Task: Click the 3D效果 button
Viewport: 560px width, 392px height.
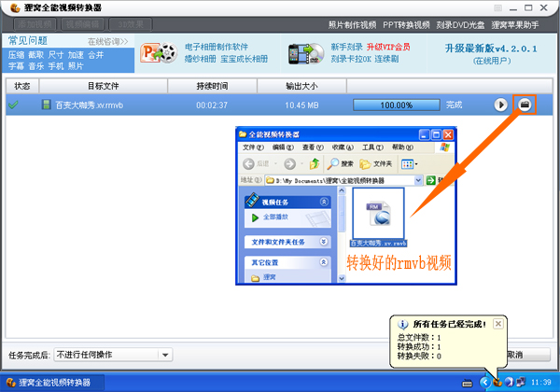Action: click(x=131, y=24)
